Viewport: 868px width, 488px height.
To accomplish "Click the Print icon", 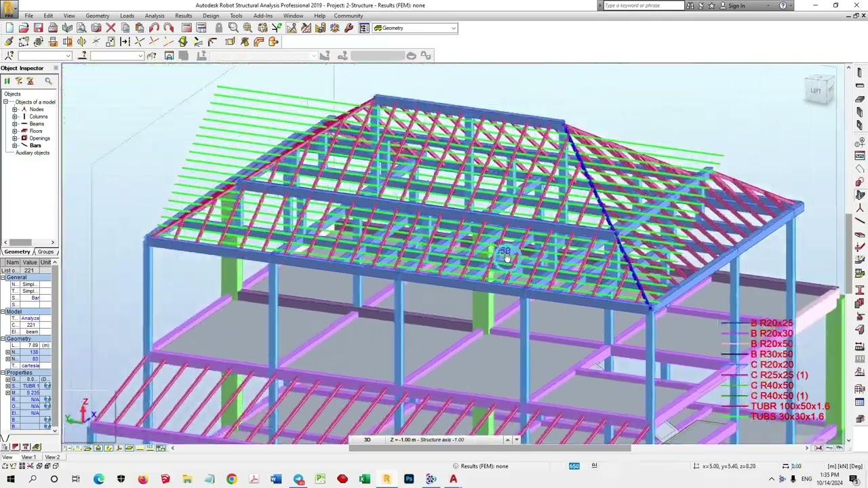I will coord(53,28).
